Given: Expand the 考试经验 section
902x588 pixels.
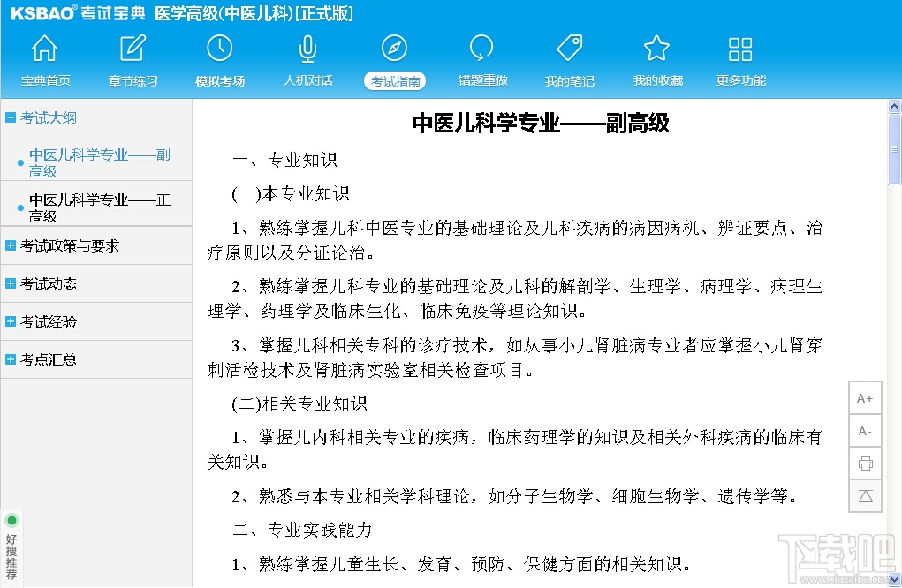Looking at the screenshot, I should coord(11,321).
